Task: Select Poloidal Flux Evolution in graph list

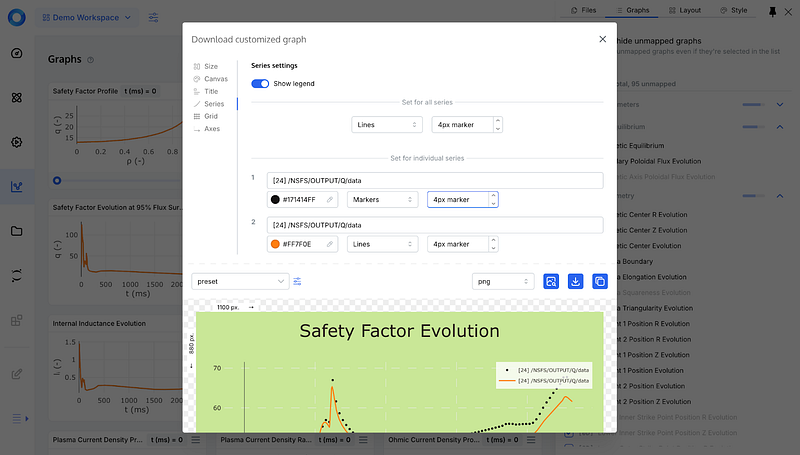Action: [x=659, y=161]
